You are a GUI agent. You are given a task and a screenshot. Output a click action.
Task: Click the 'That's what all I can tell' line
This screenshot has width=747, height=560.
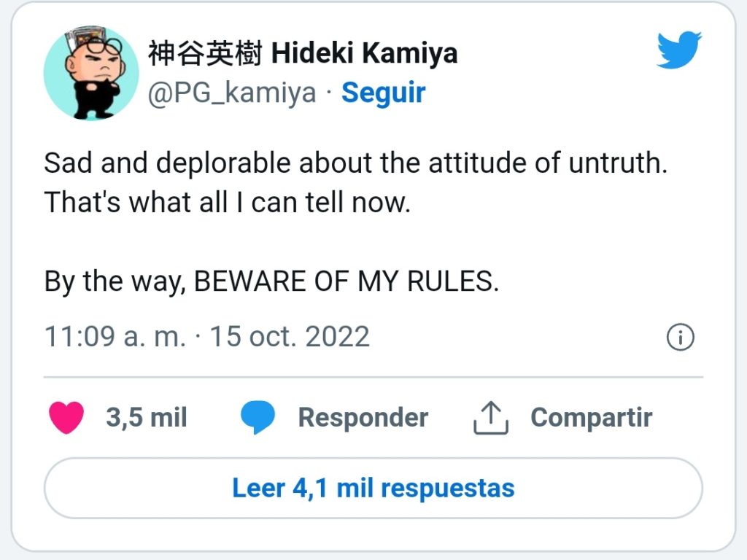click(228, 203)
